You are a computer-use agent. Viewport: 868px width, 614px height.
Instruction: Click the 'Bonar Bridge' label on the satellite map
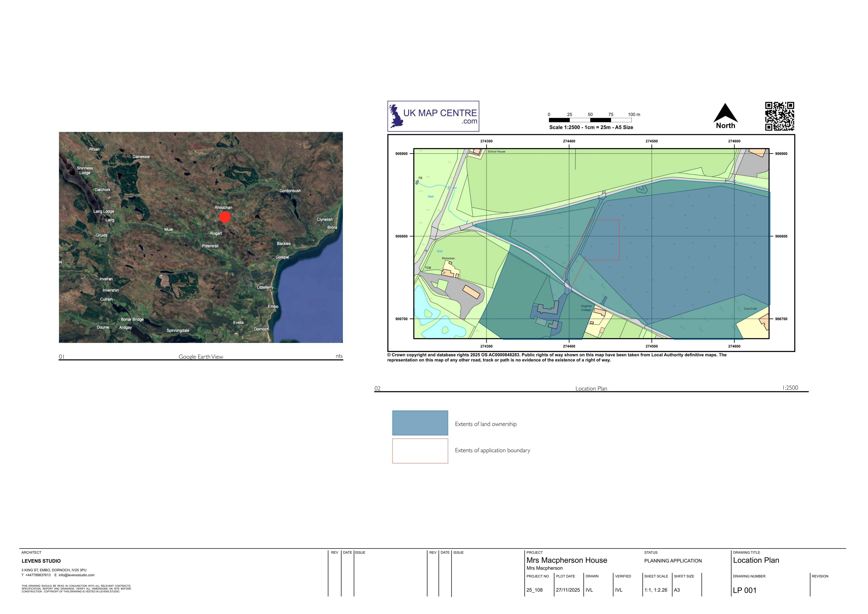click(x=132, y=319)
